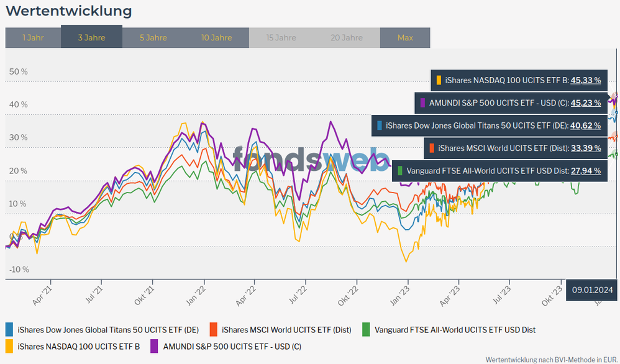
Task: Click orange legend swatch for iShares MSCI World
Action: tap(213, 330)
